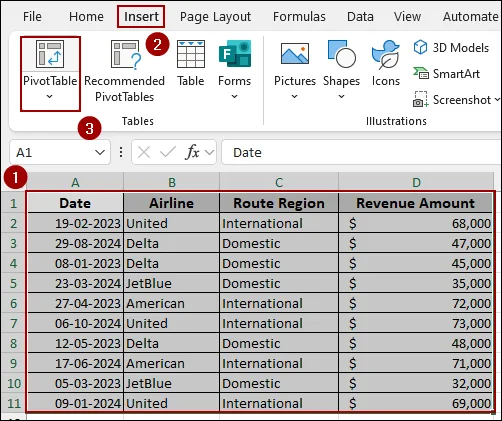This screenshot has height=421, width=502.
Task: Click the formula bar containing Date
Action: coord(362,152)
